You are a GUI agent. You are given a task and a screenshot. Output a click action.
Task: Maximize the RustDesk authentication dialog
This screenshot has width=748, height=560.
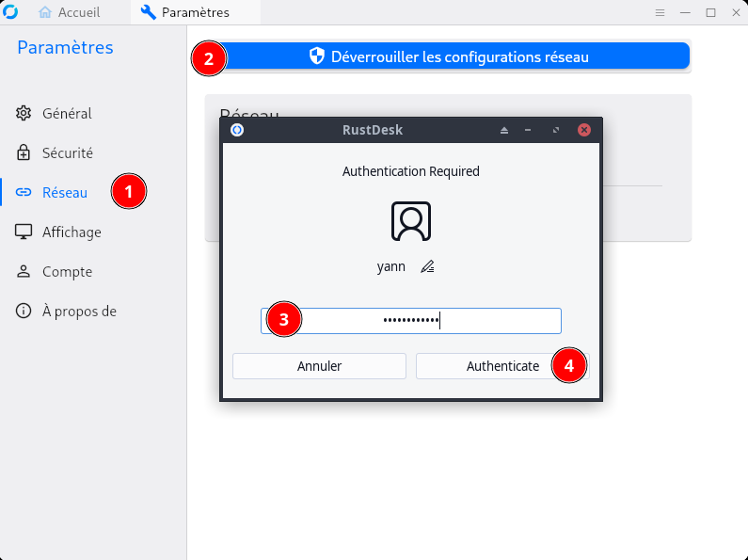click(556, 130)
